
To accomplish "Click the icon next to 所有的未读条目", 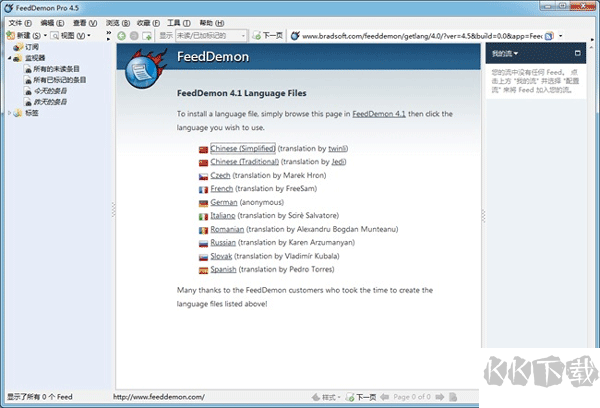I will click(x=28, y=69).
